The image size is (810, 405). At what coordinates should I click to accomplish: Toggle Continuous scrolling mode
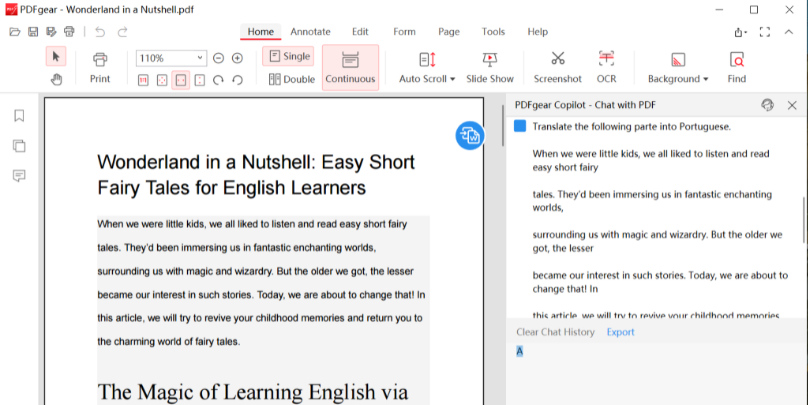(350, 67)
